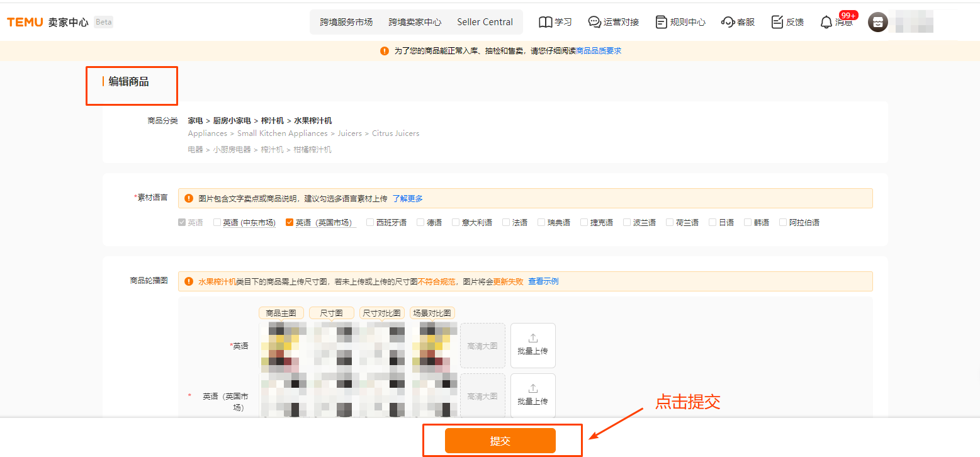980x457 pixels.
Task: Open the 商品品质要求 link
Action: (597, 50)
